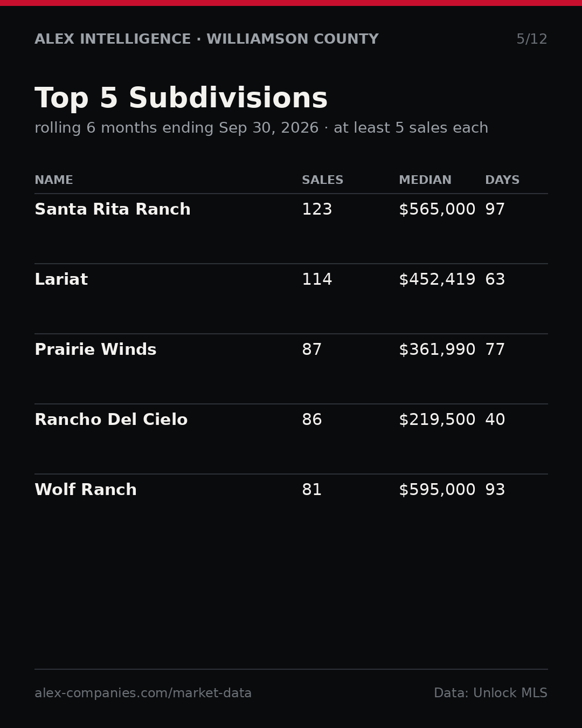Click Wolf Ranch's 93 days value

[x=495, y=490]
